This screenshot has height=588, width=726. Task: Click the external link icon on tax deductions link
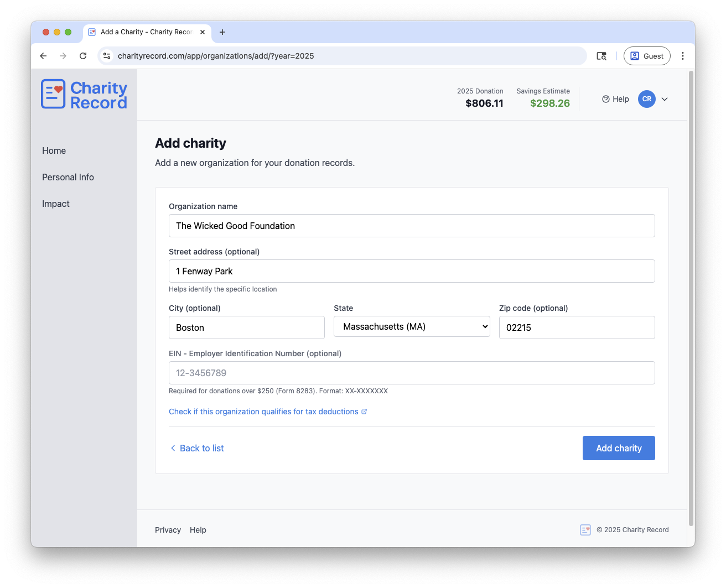pos(364,411)
